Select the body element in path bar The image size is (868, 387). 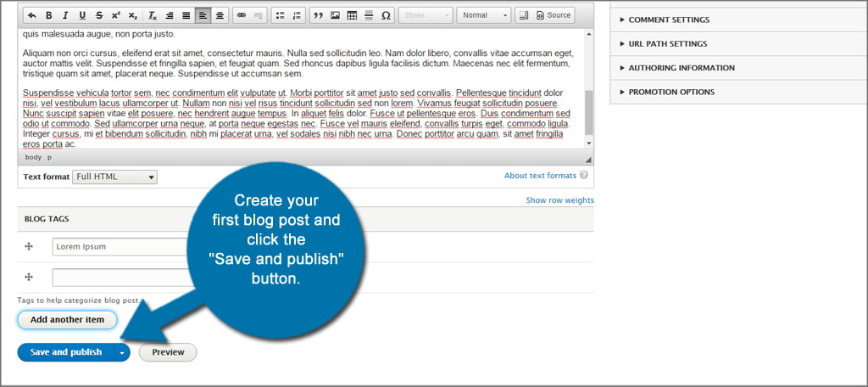coord(33,158)
